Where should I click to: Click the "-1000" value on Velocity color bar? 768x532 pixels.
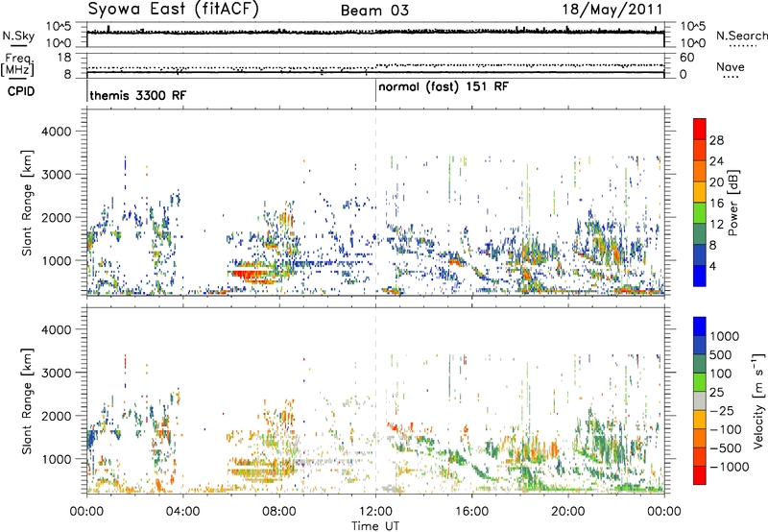click(x=730, y=467)
